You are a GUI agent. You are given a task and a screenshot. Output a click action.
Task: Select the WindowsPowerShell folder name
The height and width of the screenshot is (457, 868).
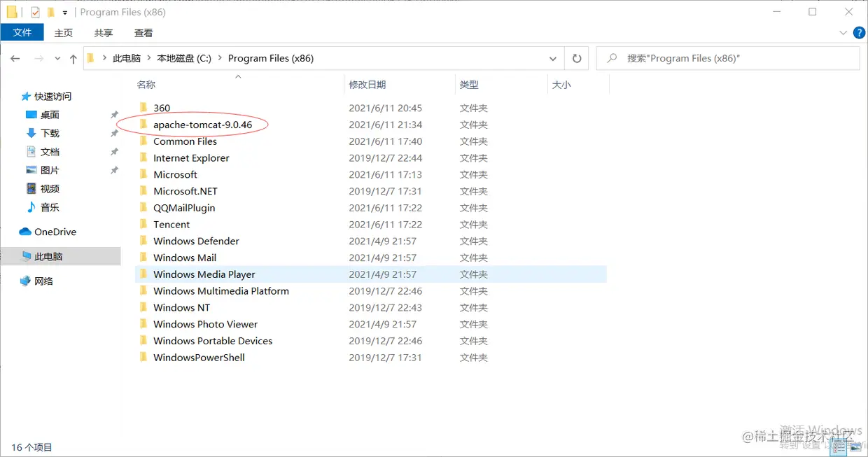click(199, 358)
